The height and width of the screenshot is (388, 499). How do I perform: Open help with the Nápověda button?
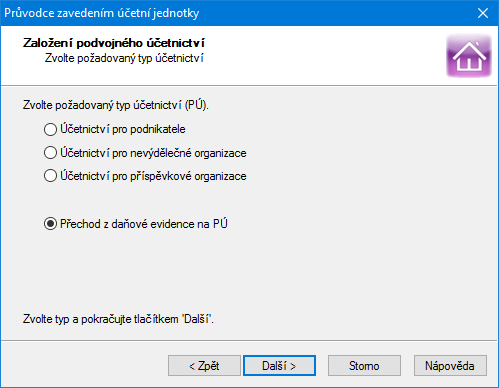coord(450,366)
